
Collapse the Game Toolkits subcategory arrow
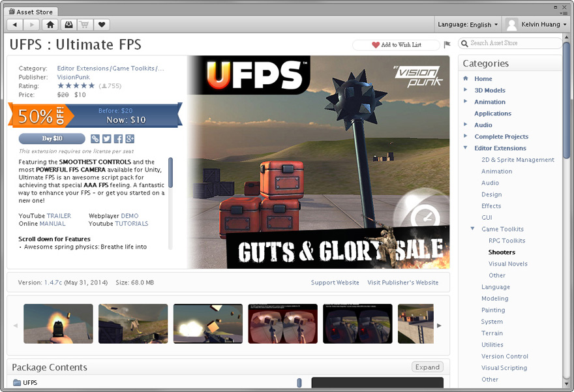(473, 229)
